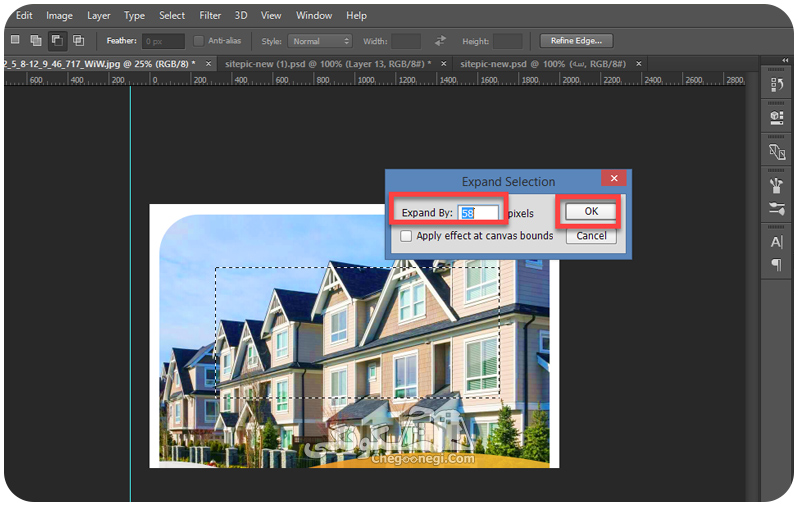Click the horizontal ruler above the canvas
Viewport: 798px width, 508px height.
pos(375,79)
